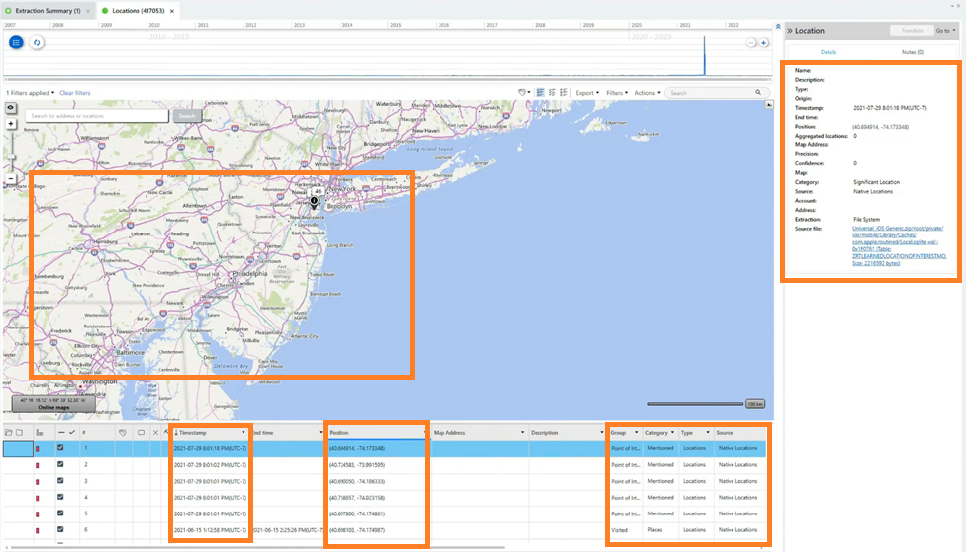Select the tag icon in the grid toolbar
977x560 pixels.
click(x=521, y=93)
